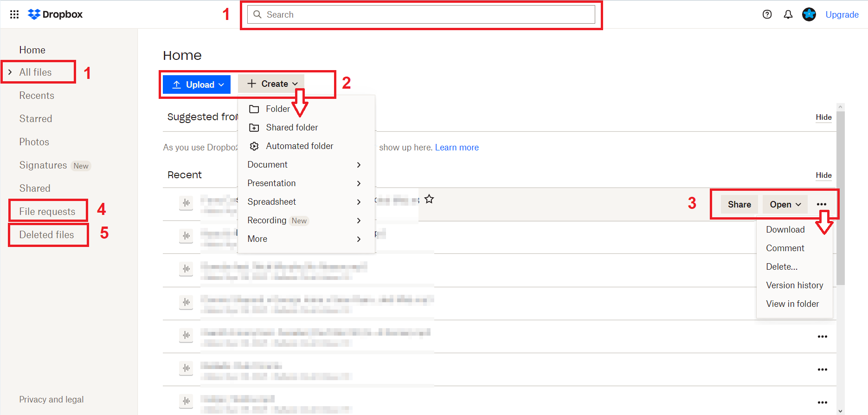The width and height of the screenshot is (868, 415).
Task: Click the Share button
Action: [739, 204]
